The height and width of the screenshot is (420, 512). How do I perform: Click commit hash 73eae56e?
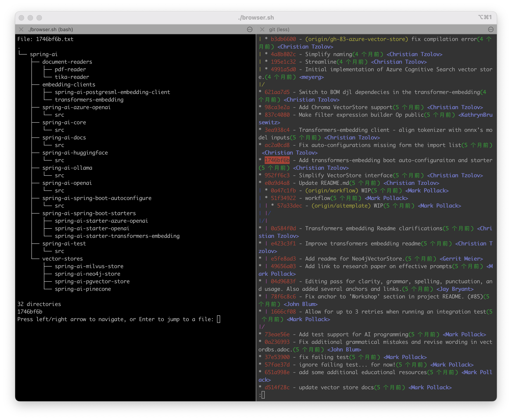(x=277, y=334)
